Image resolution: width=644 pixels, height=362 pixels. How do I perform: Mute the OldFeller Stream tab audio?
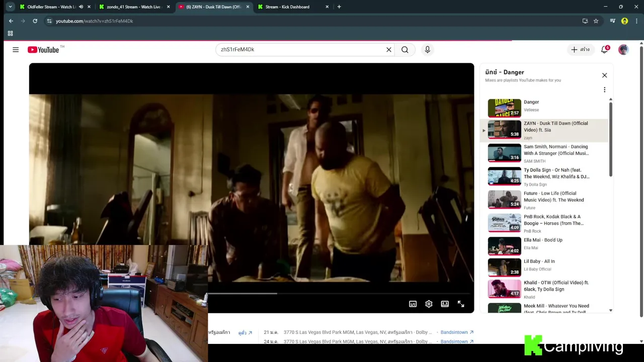coord(81,7)
